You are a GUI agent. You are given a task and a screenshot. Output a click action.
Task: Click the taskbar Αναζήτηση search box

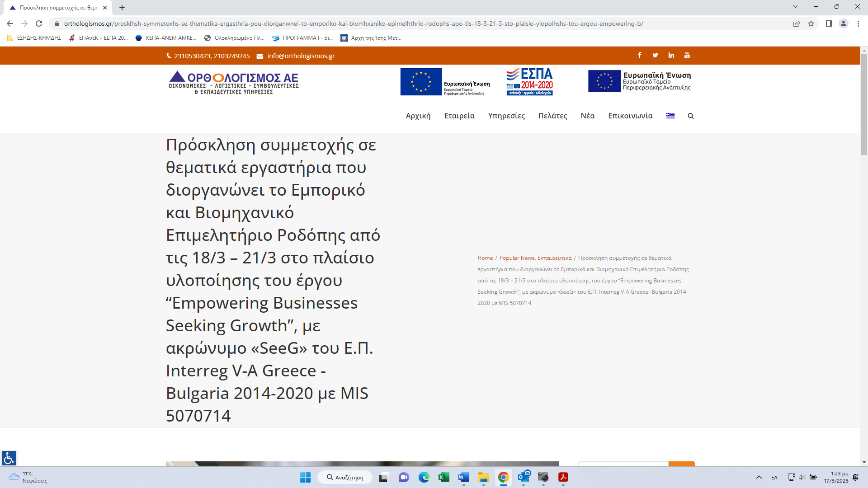(x=345, y=478)
